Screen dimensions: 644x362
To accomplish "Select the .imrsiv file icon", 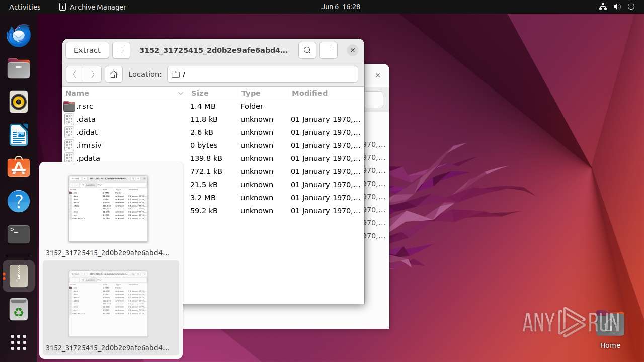I will (69, 145).
